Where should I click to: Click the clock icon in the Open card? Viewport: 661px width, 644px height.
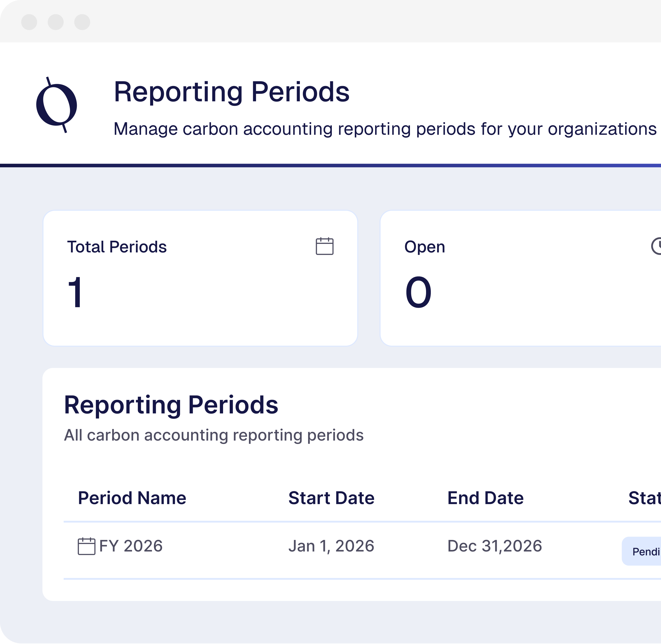tap(657, 246)
